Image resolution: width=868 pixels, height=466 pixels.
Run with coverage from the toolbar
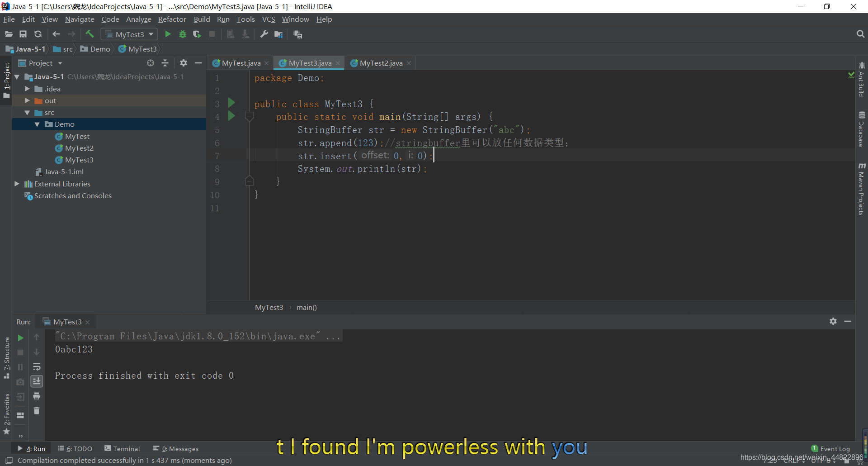197,34
